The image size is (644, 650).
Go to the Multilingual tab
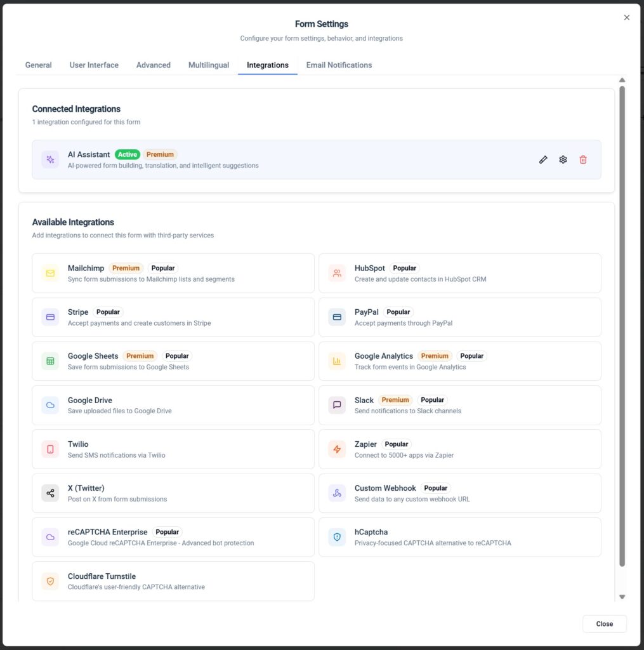pyautogui.click(x=209, y=65)
